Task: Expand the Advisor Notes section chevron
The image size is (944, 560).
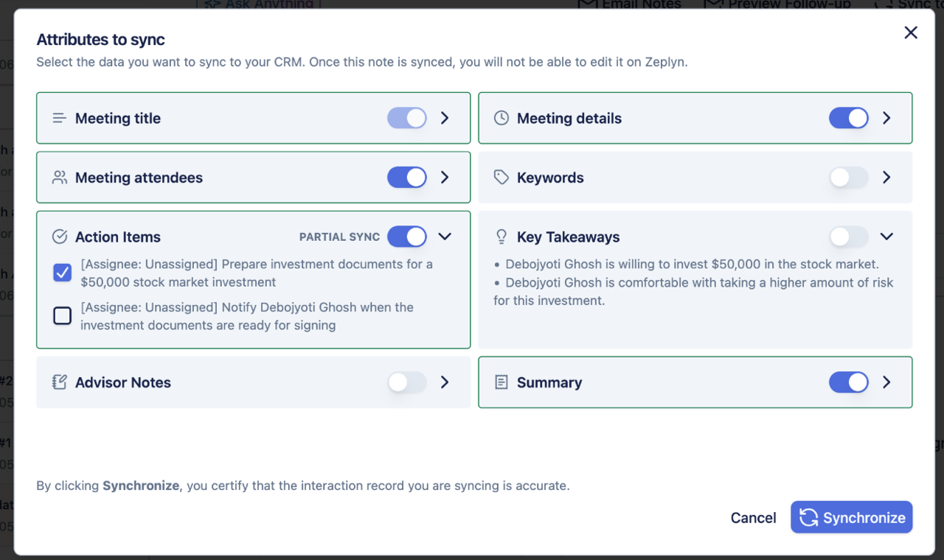Action: pos(445,382)
